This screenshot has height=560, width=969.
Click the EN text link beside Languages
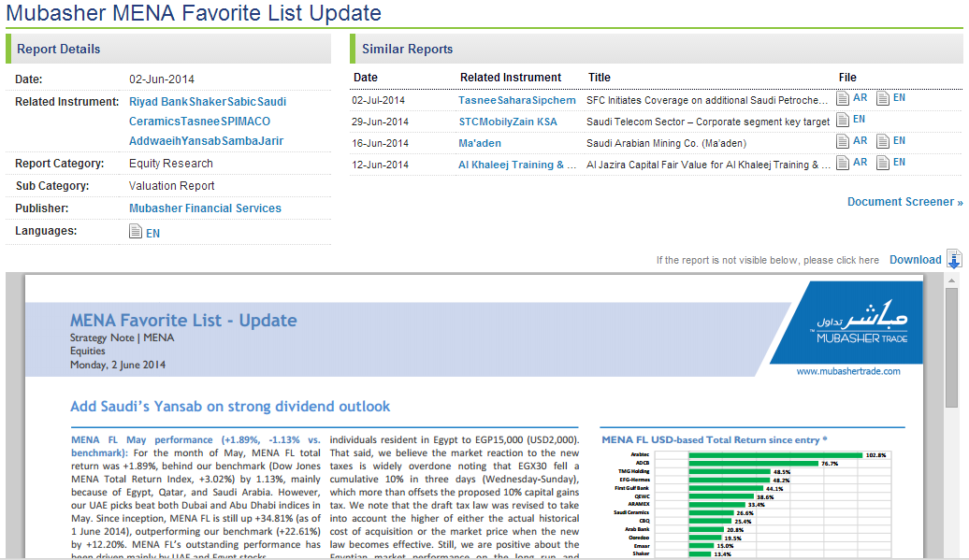[x=152, y=234]
